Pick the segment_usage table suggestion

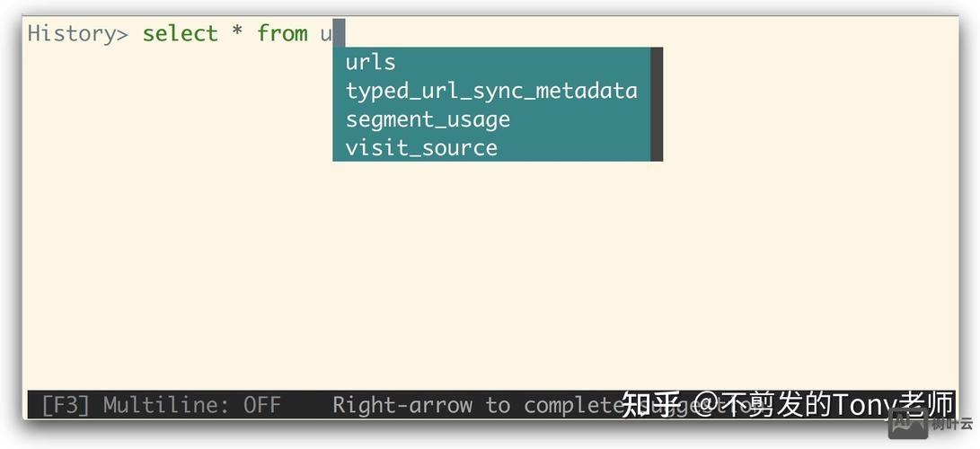pyautogui.click(x=428, y=119)
